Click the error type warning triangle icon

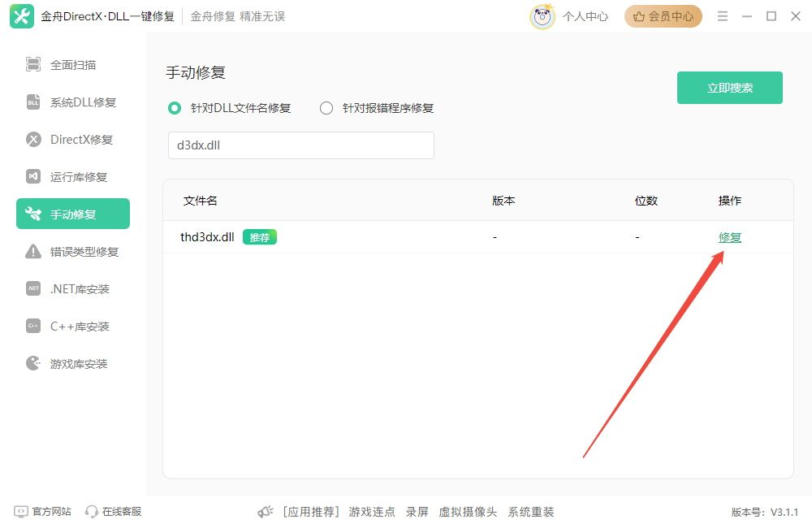[x=33, y=251]
